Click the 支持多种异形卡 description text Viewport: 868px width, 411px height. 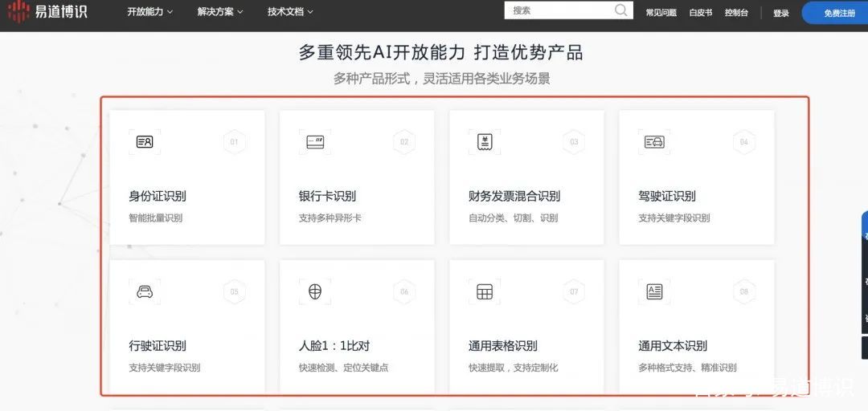pos(330,218)
